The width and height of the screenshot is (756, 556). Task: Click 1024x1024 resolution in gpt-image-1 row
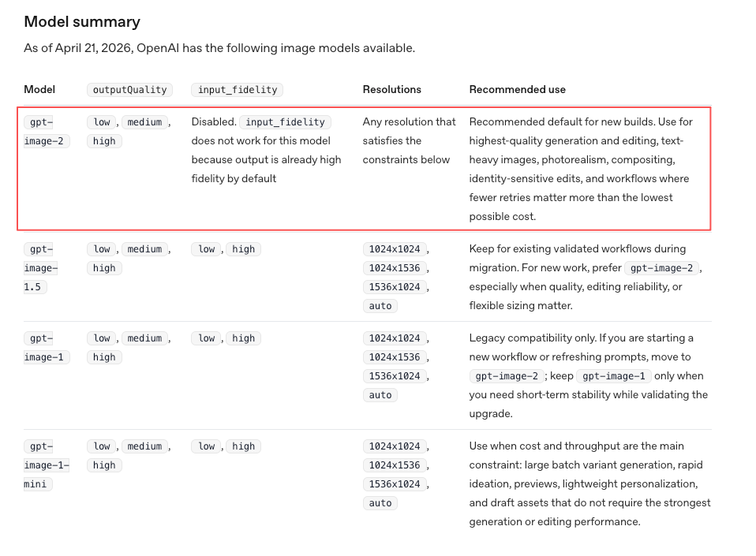[x=395, y=338]
